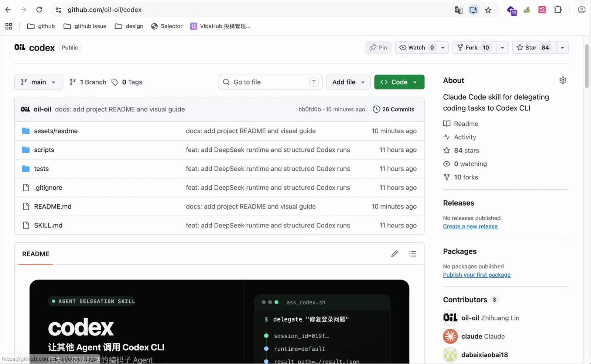Go back to the previous page

point(8,10)
